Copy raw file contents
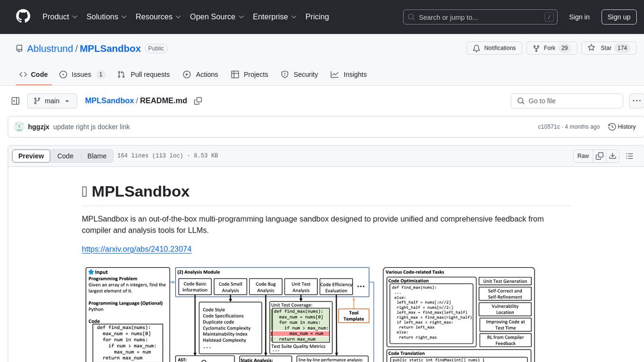The width and height of the screenshot is (644, 362). [600, 156]
